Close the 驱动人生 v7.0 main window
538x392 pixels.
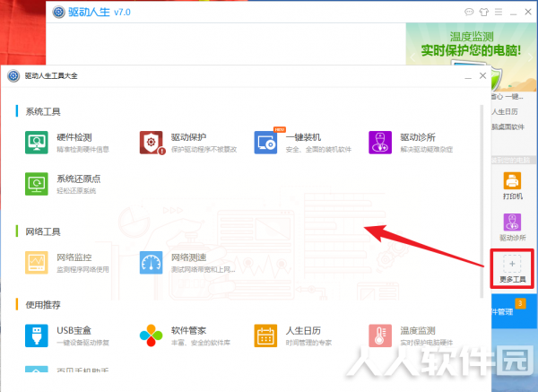(x=528, y=12)
